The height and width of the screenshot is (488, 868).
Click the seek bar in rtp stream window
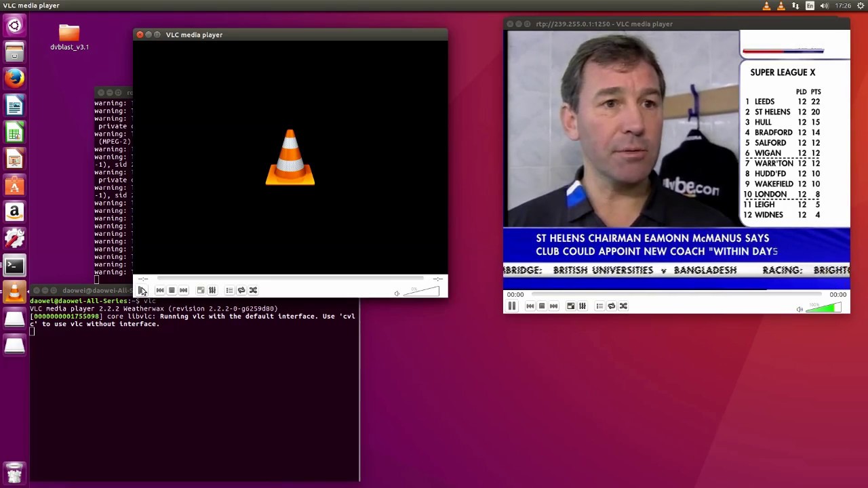[676, 294]
